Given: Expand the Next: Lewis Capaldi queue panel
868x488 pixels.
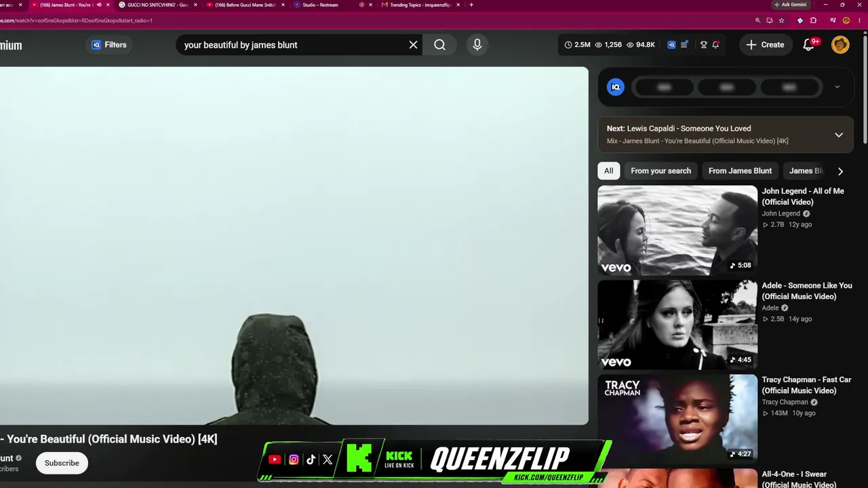Looking at the screenshot, I should (839, 135).
